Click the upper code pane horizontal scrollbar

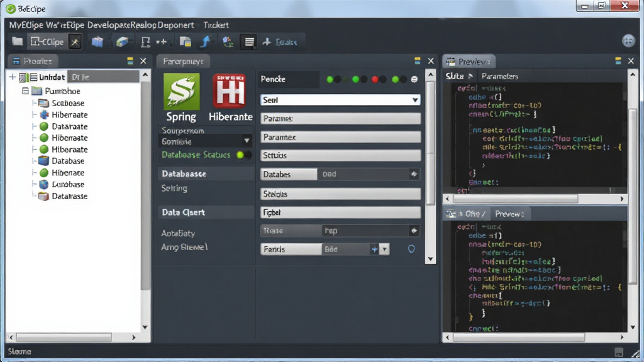coord(516,199)
